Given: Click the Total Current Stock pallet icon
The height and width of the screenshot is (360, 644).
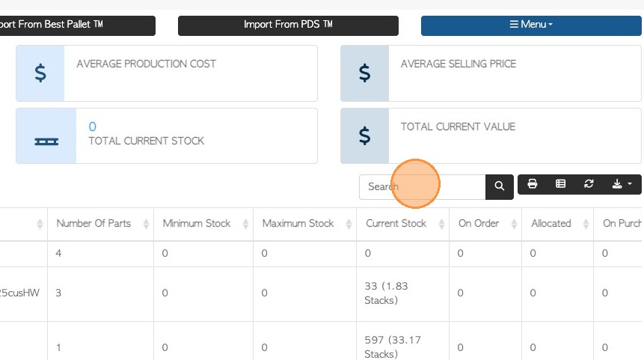Looking at the screenshot, I should 46,141.
